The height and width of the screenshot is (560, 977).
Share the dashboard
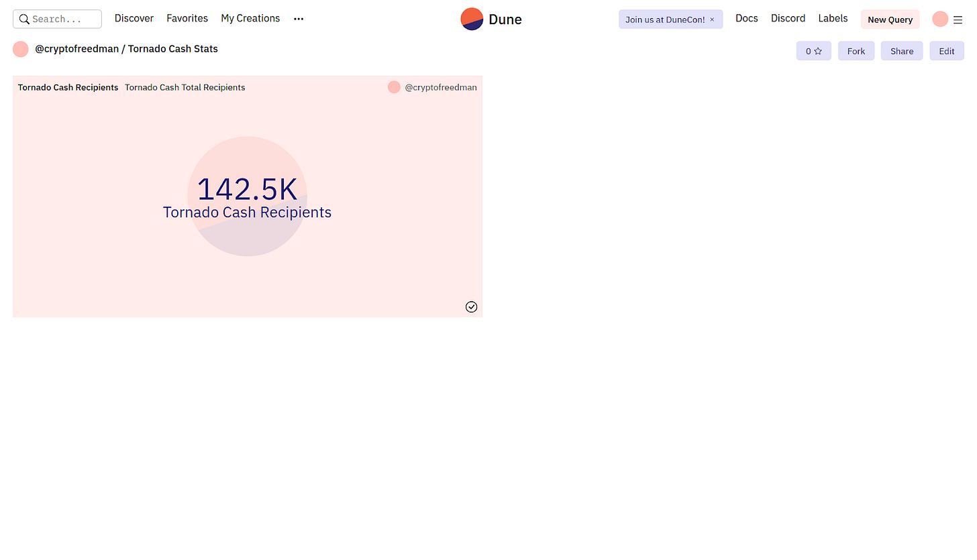tap(902, 51)
